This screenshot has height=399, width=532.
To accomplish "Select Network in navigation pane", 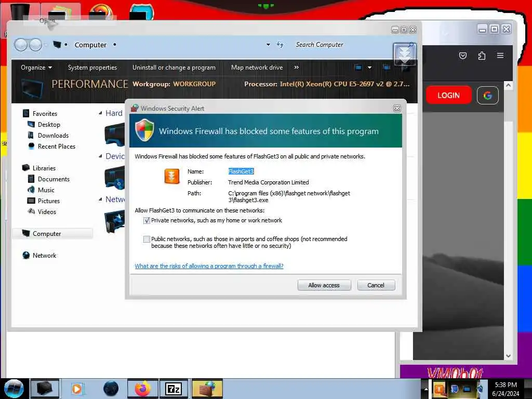I will click(45, 256).
